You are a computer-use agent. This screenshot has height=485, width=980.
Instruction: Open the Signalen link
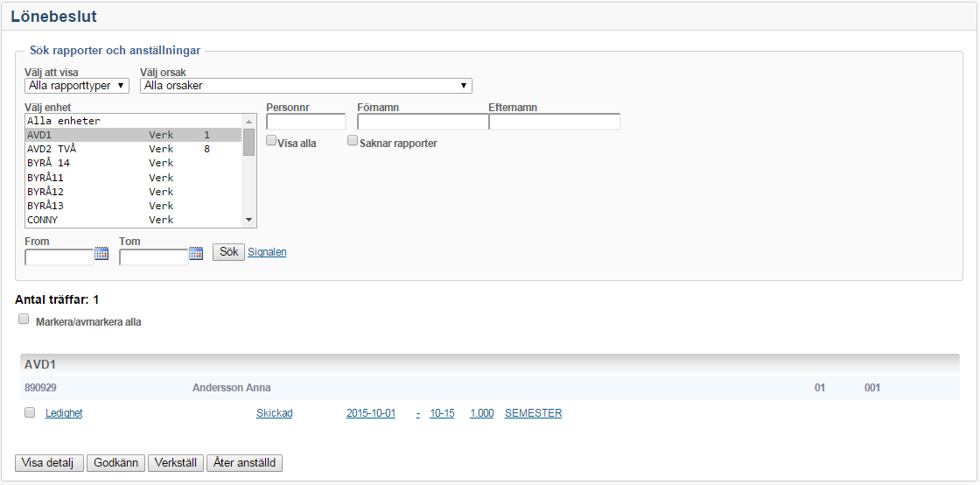(x=267, y=252)
